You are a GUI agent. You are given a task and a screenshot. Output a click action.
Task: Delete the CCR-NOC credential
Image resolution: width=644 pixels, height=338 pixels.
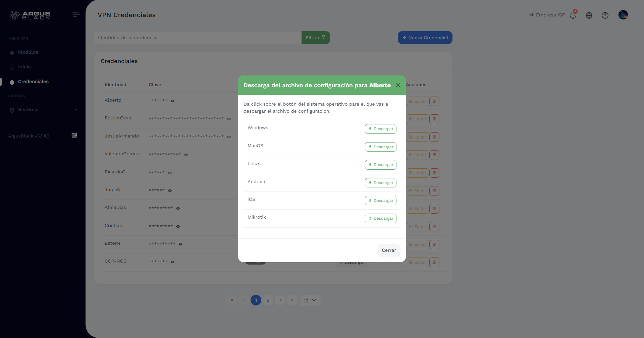(434, 262)
